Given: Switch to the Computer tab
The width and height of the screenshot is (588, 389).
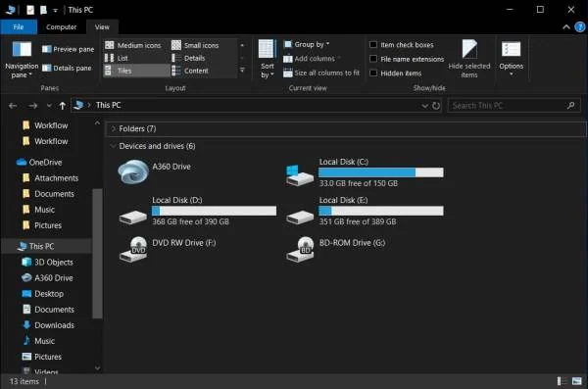Looking at the screenshot, I should [61, 27].
